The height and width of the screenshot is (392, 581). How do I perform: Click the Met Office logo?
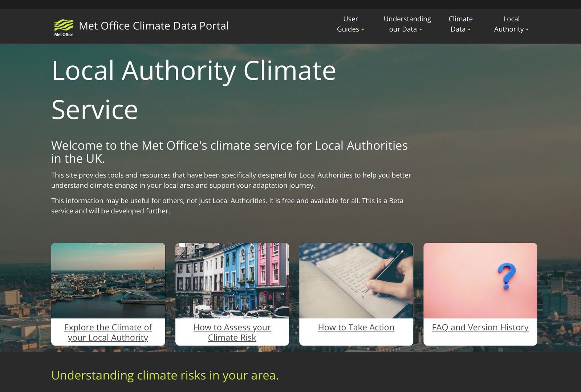coord(64,25)
